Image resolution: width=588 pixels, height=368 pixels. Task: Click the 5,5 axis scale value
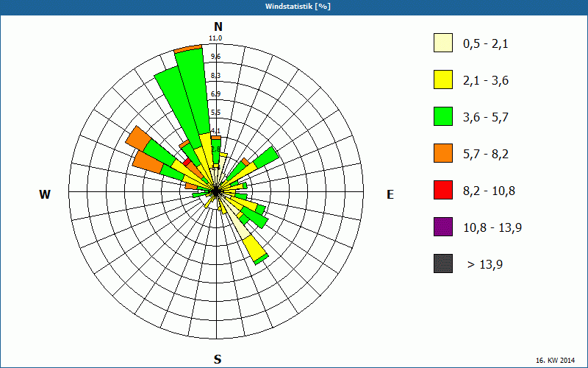click(215, 113)
